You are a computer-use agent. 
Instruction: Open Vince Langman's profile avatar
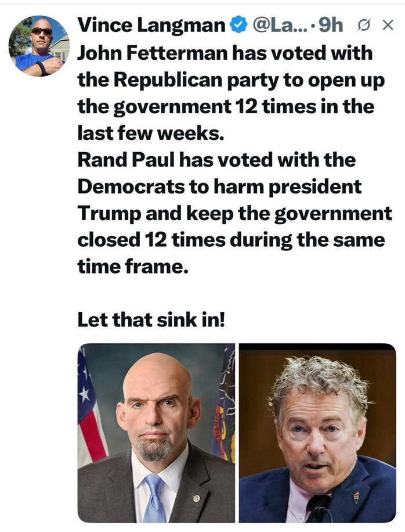pos(39,46)
